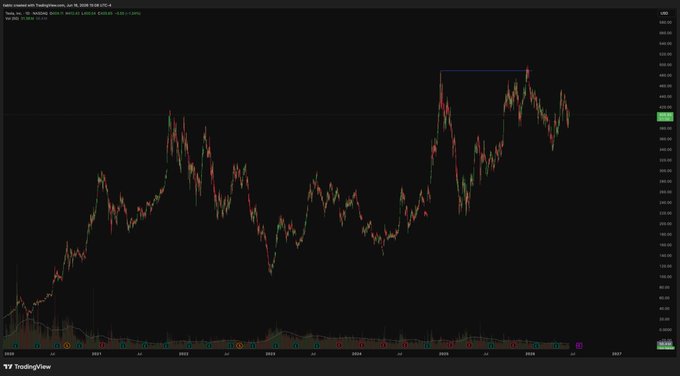Click the Vol indicator legend row
The width and height of the screenshot is (680, 376).
click(x=26, y=19)
